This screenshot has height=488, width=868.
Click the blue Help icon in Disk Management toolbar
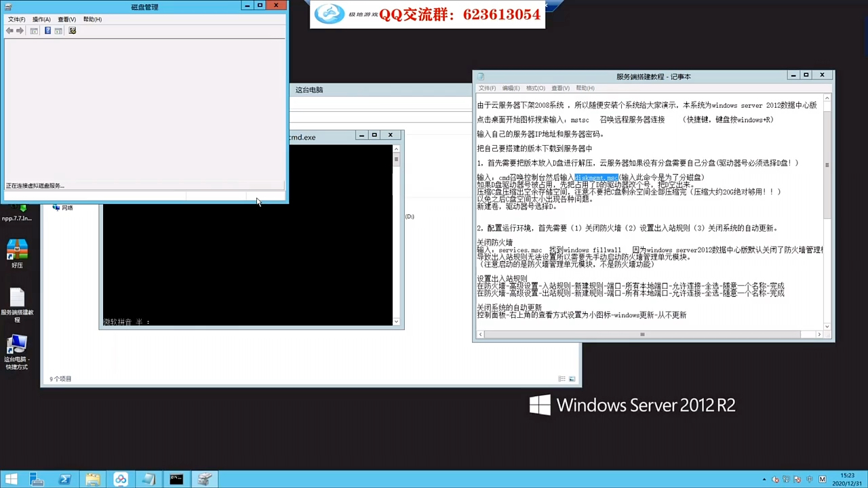click(x=47, y=30)
